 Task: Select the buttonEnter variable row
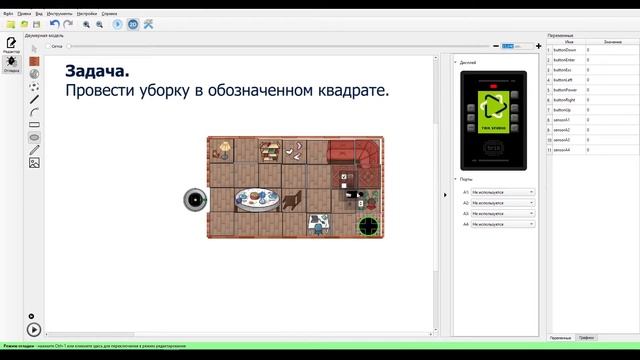coord(593,60)
